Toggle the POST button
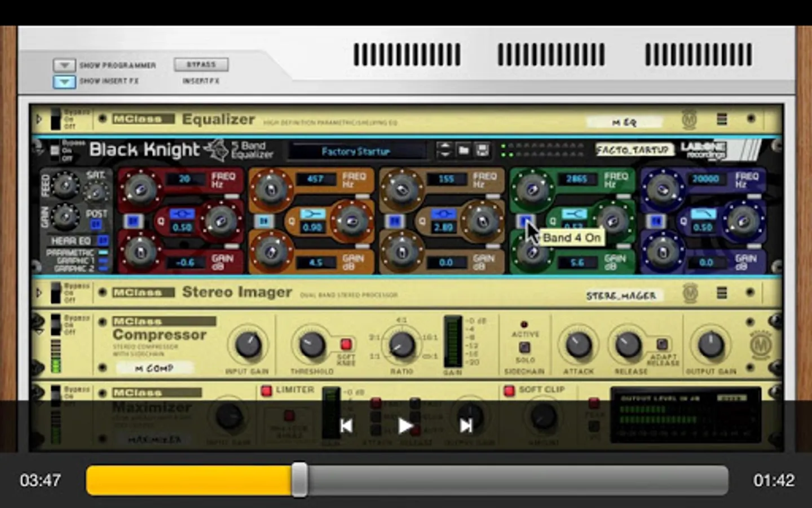Screen dimensions: 812x508 click(x=96, y=225)
